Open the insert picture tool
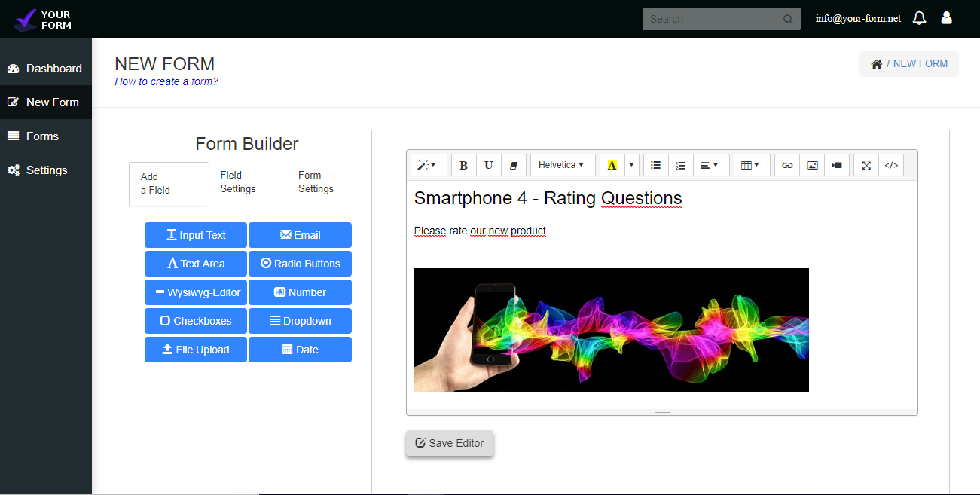Image resolution: width=980 pixels, height=495 pixels. [812, 165]
